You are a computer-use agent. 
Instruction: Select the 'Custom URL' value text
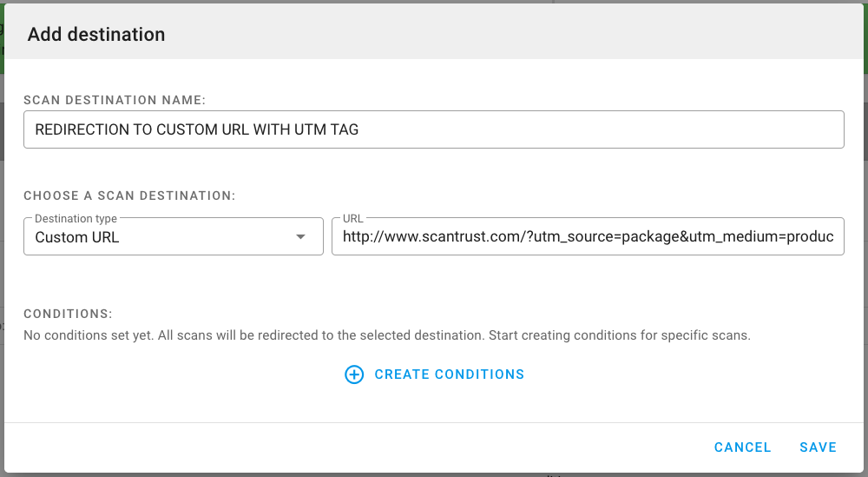click(77, 237)
